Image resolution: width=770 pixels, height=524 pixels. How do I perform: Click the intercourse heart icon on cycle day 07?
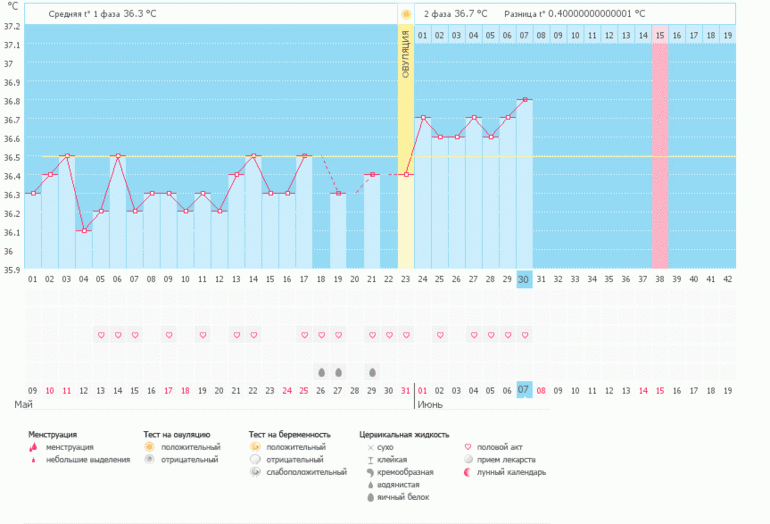135,335
